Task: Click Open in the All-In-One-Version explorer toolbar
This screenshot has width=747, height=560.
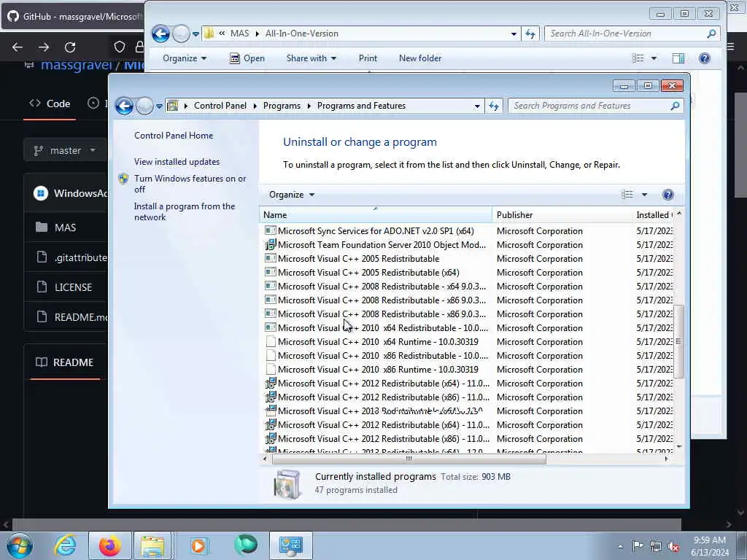Action: (247, 58)
